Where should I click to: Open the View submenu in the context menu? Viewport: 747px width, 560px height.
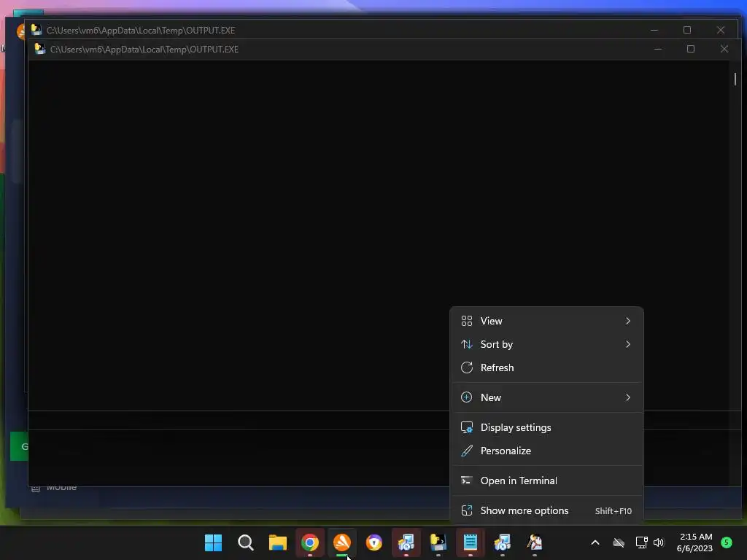[546, 321]
